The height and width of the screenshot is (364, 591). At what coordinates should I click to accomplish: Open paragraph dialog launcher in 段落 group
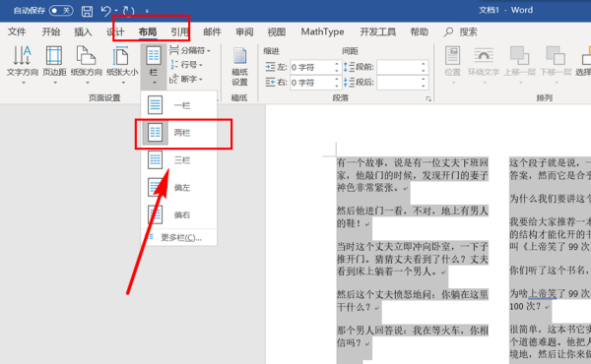[x=428, y=98]
